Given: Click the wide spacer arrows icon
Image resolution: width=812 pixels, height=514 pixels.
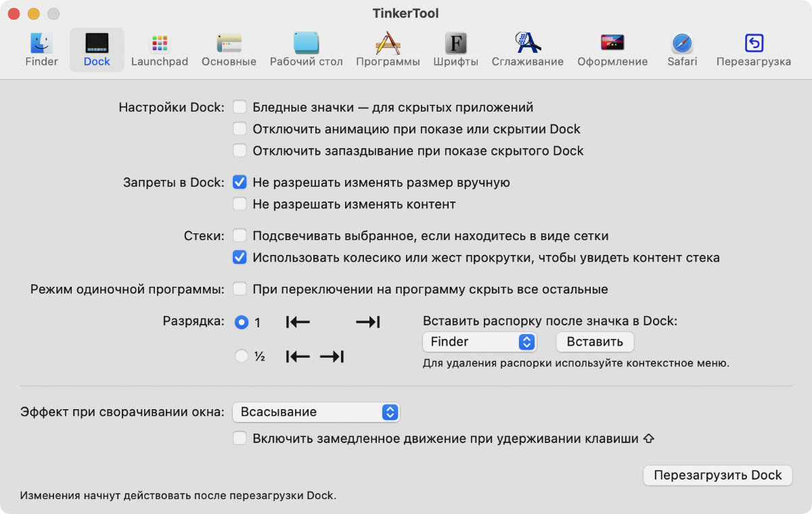Looking at the screenshot, I should (333, 323).
